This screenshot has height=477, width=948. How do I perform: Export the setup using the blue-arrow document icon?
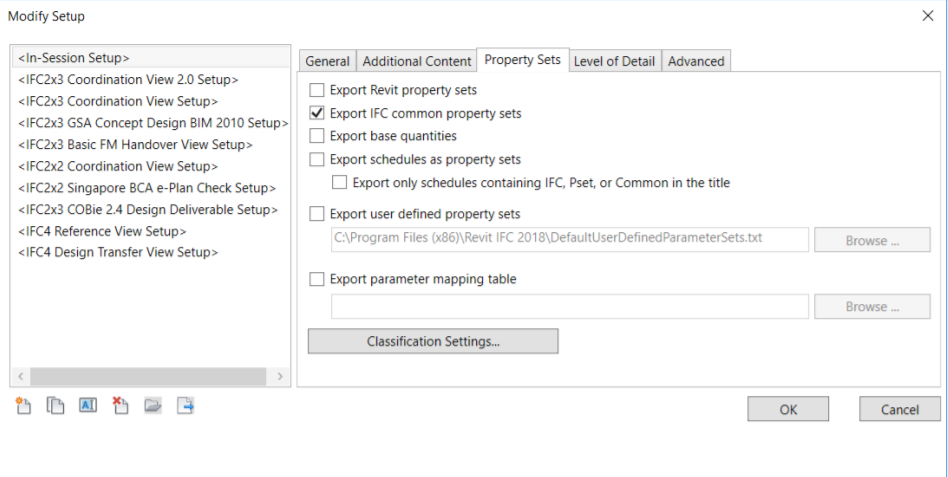tap(185, 406)
